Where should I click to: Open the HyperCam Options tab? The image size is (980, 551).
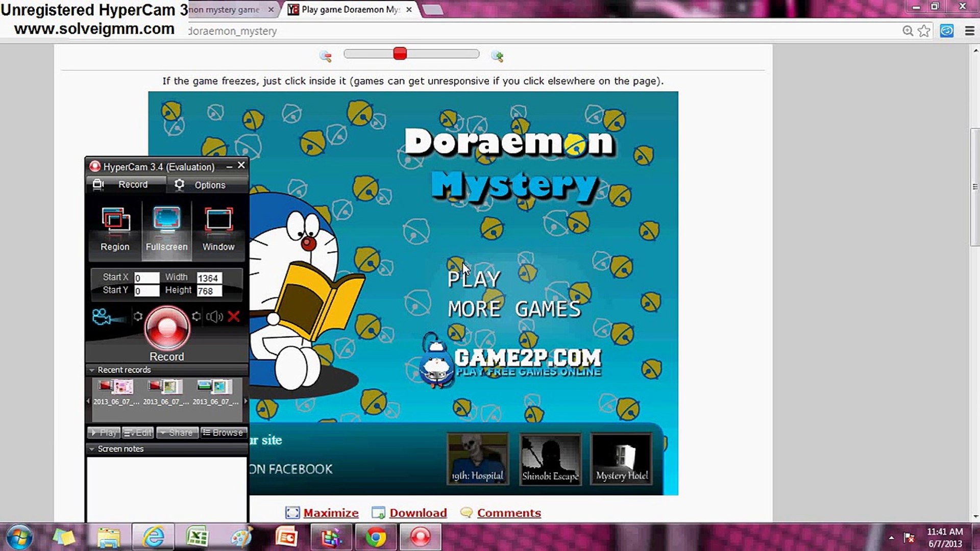click(207, 185)
